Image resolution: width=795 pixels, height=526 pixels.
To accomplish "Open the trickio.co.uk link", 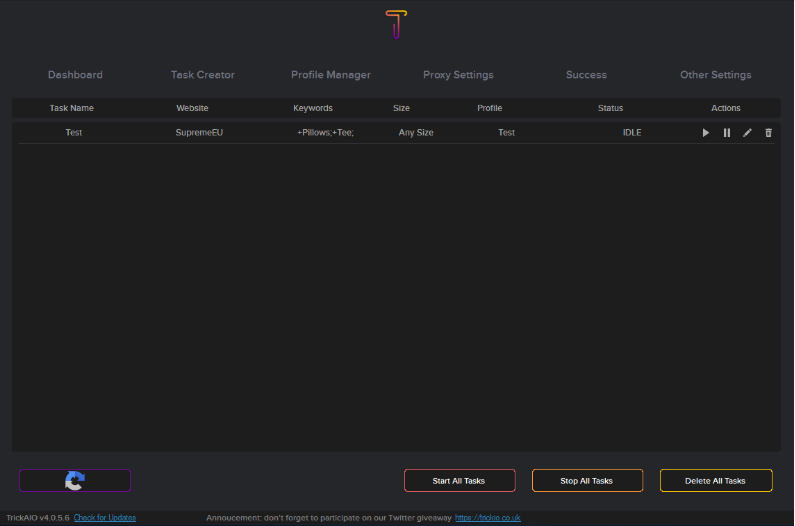I will click(x=488, y=518).
